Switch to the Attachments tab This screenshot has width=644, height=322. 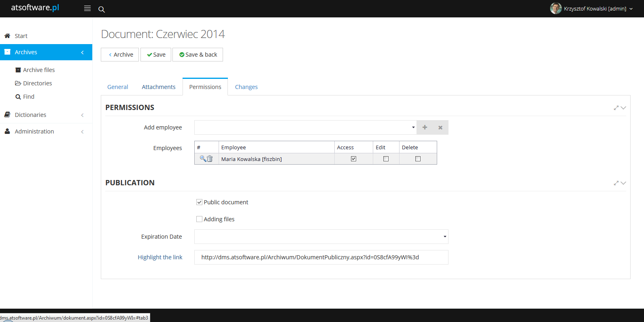[x=159, y=87]
